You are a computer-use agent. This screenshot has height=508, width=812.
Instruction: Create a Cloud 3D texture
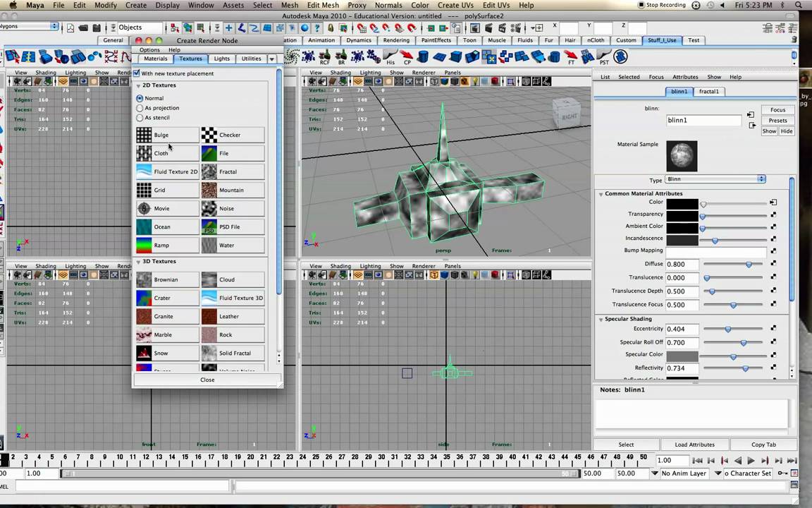(x=233, y=279)
